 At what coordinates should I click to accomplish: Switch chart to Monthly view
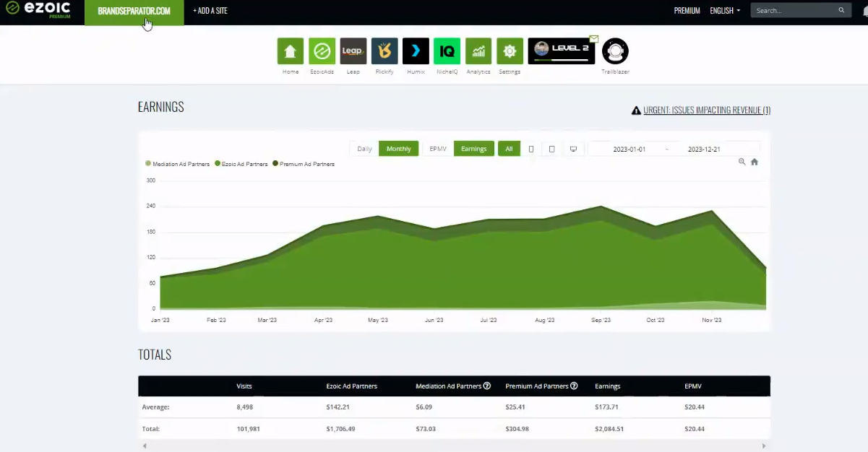click(x=399, y=149)
